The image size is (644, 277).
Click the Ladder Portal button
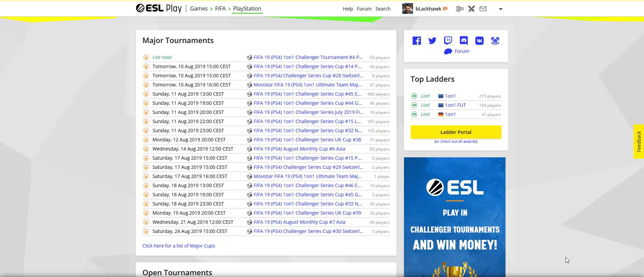[456, 132]
